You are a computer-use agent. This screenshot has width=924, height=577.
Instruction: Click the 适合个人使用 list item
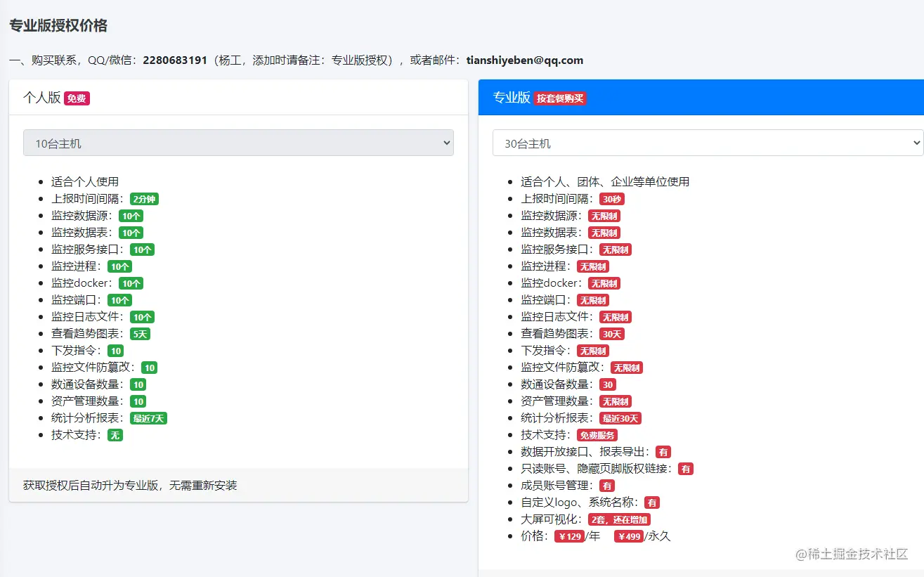[85, 181]
